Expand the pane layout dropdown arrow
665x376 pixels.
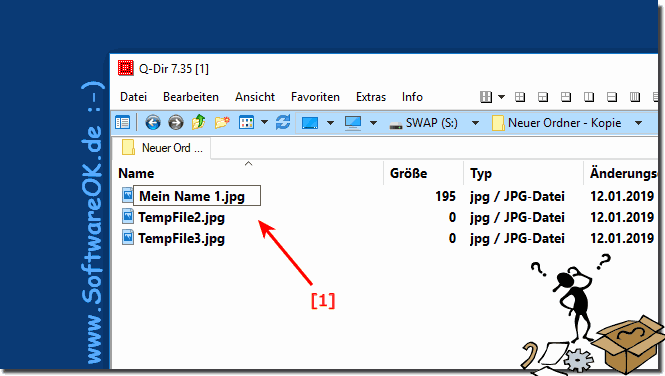(501, 97)
